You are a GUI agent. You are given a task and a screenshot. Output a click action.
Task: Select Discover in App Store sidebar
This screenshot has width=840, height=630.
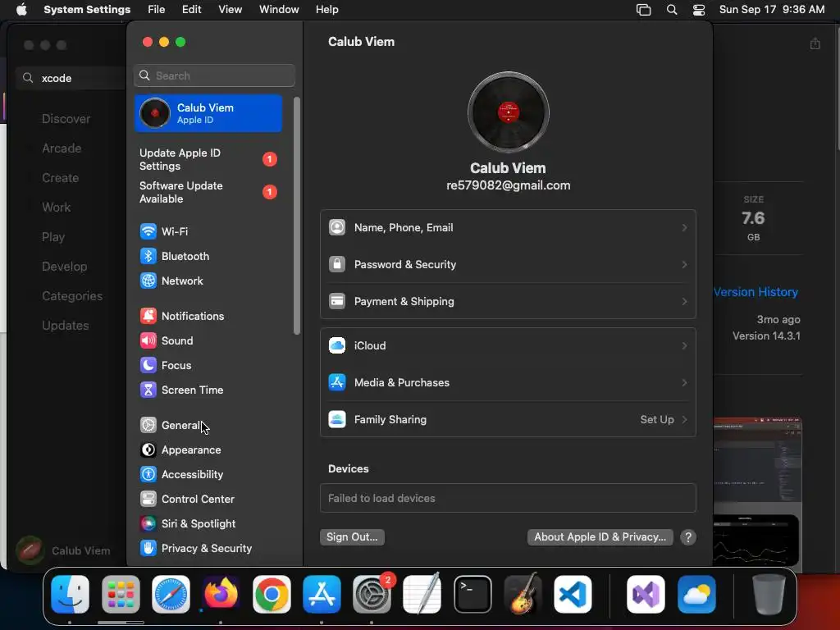pos(66,119)
